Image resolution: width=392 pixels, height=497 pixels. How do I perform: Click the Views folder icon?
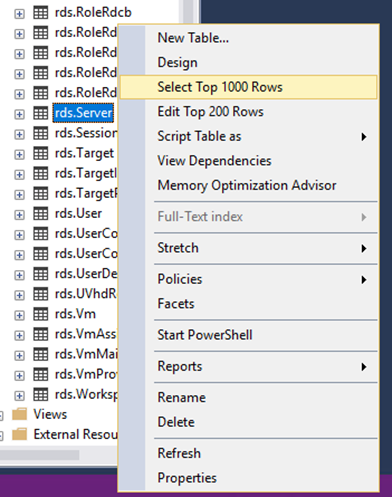[20, 414]
